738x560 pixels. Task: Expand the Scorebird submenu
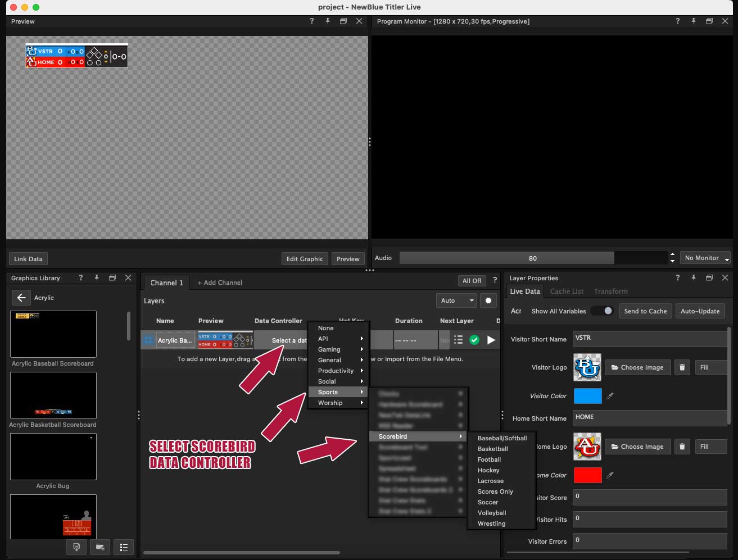418,436
